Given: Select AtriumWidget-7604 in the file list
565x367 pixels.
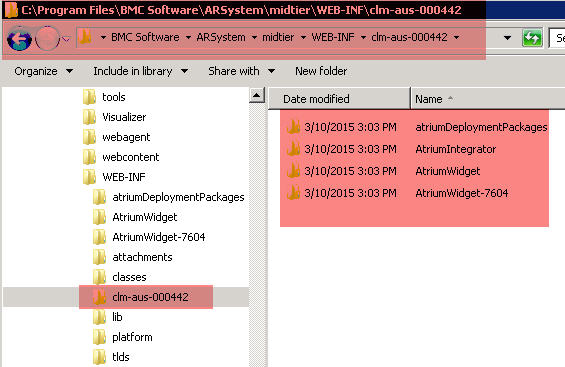Looking at the screenshot, I should click(x=462, y=193).
